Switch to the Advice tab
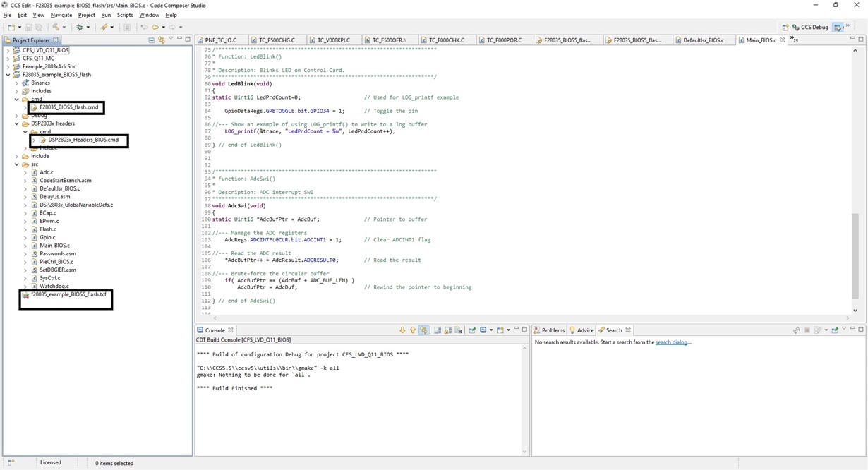The image size is (868, 470). point(581,330)
